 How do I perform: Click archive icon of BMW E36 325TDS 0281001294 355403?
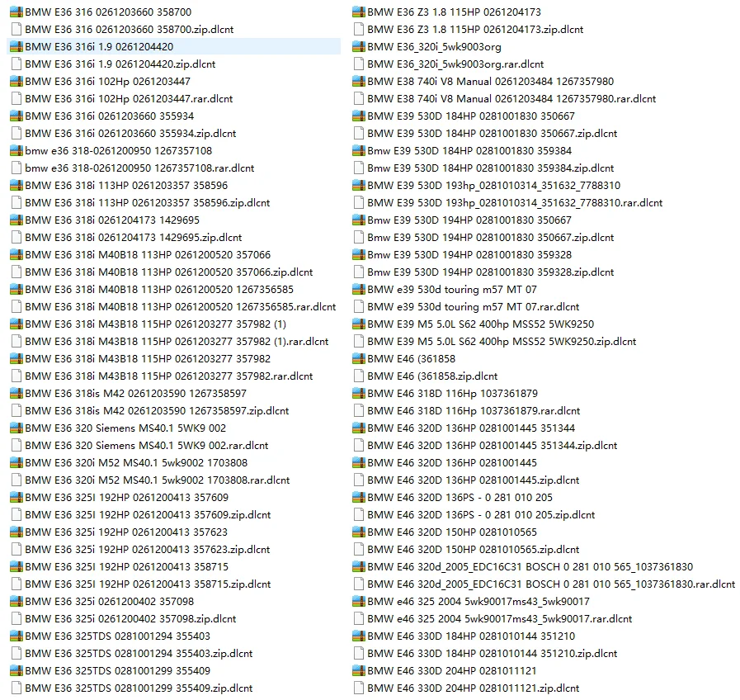coord(16,636)
